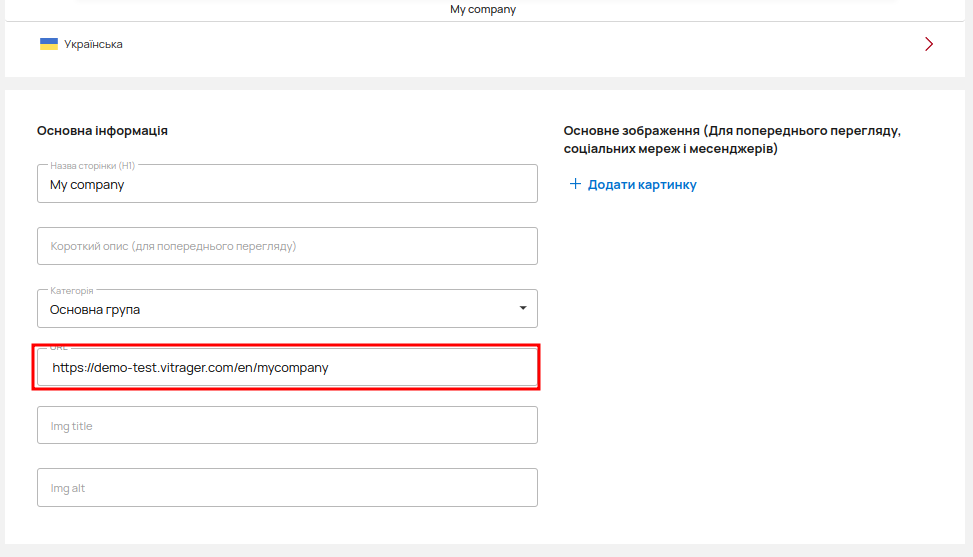Image resolution: width=973 pixels, height=557 pixels.
Task: Click the plus icon beside Додати картинку
Action: pyautogui.click(x=575, y=185)
